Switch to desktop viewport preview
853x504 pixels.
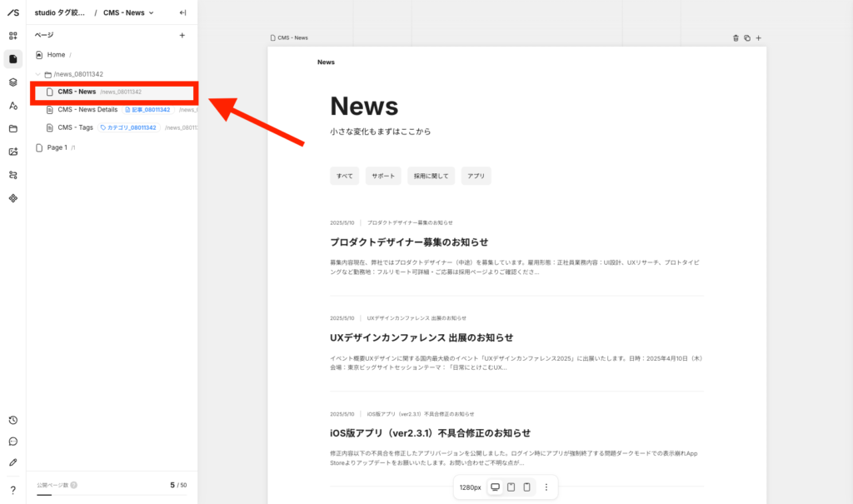(495, 487)
